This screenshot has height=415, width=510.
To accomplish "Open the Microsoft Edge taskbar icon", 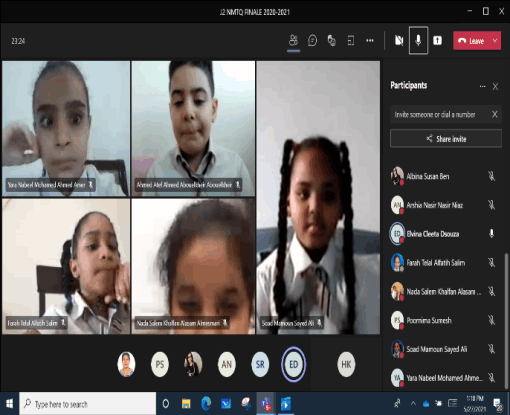I will point(206,404).
